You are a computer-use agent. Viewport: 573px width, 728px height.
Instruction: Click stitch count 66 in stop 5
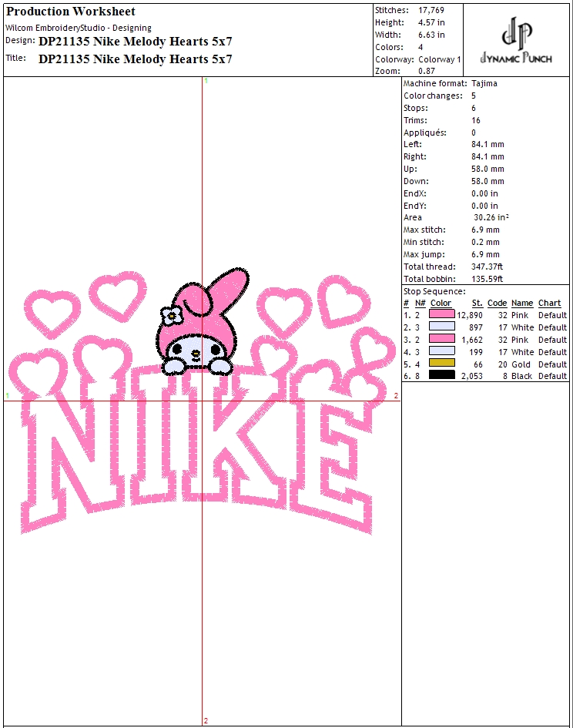click(478, 364)
